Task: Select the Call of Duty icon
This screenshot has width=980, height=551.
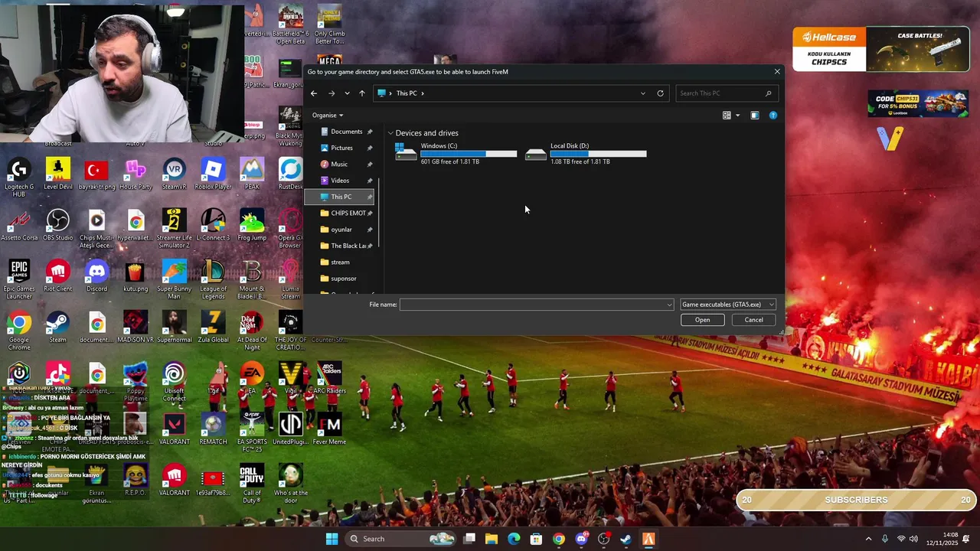Action: click(x=252, y=484)
